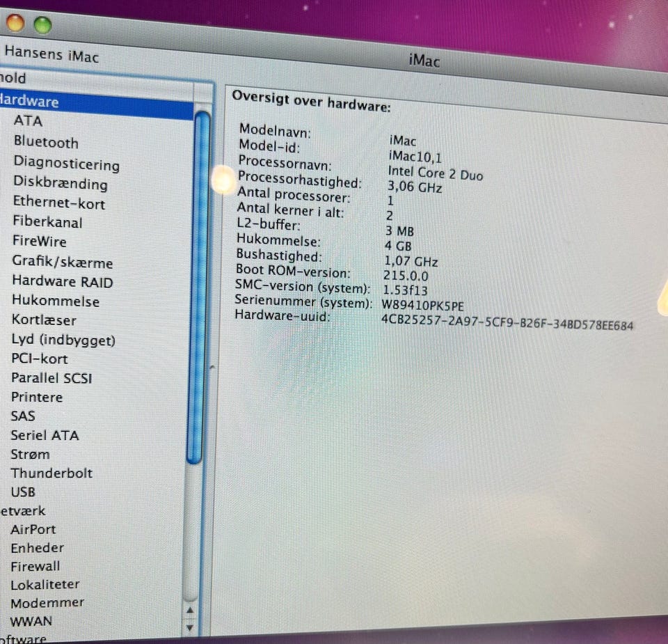Click the Oversigt over hardware heading

312,101
